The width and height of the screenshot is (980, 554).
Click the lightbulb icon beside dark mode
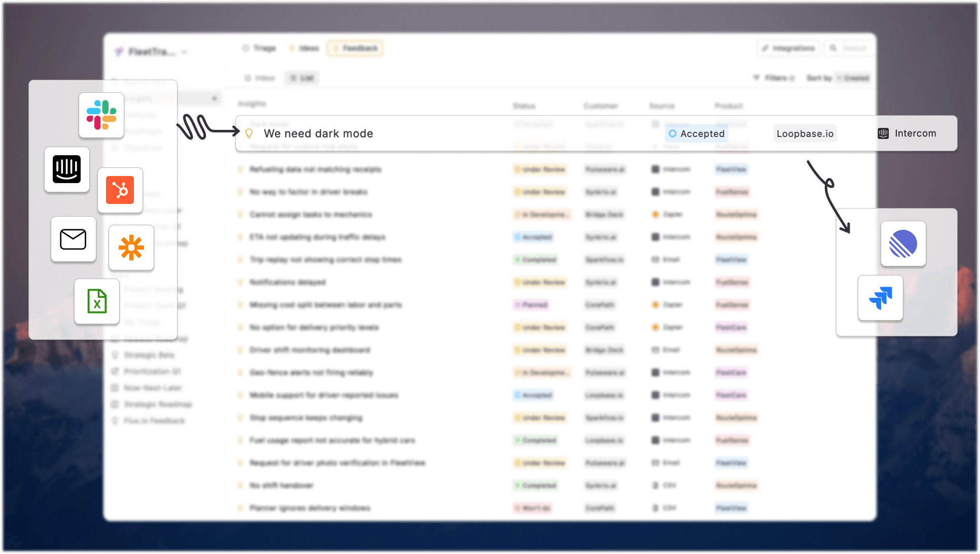pos(249,133)
